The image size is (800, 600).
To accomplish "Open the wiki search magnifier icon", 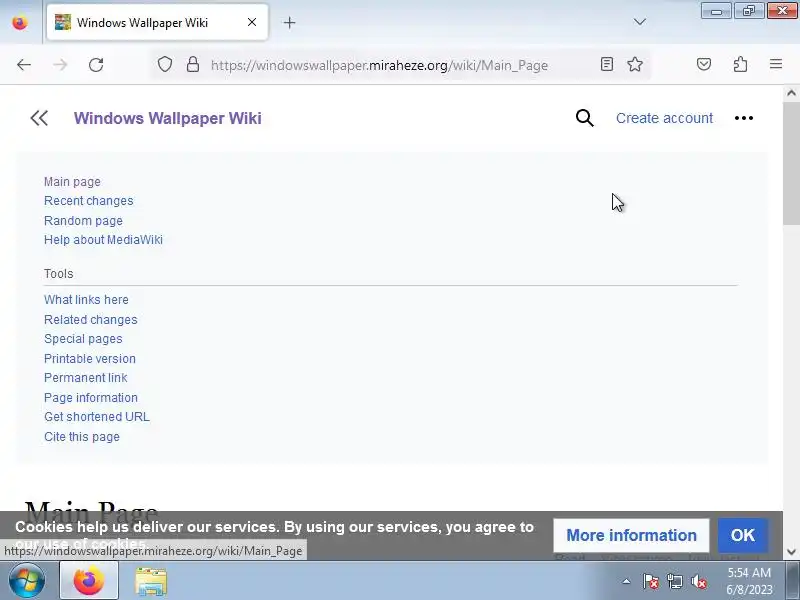I will [x=585, y=118].
